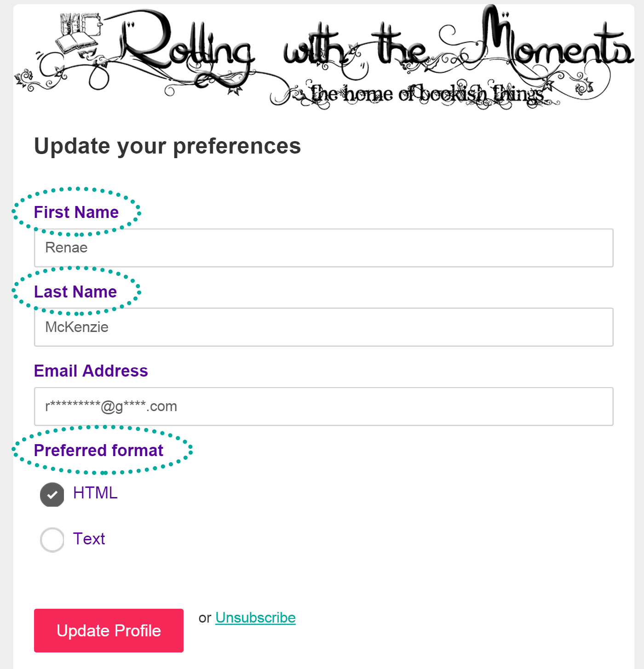Choose the Text format radio button
This screenshot has height=669, width=644.
[52, 540]
